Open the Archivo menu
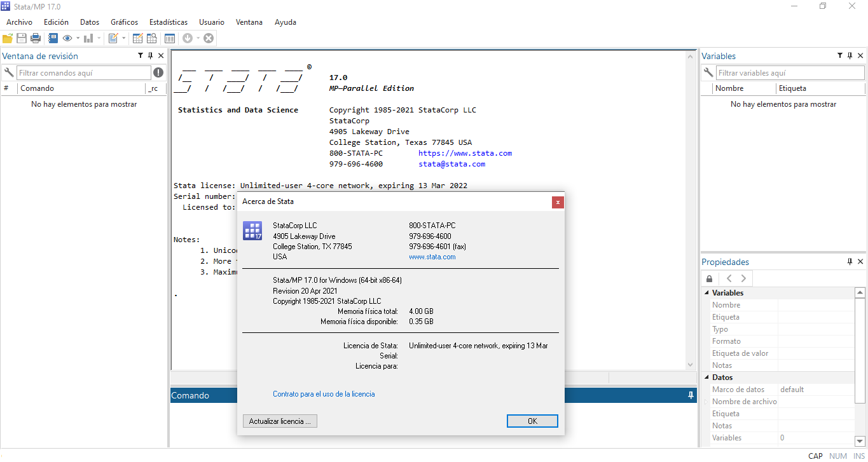 tap(19, 22)
